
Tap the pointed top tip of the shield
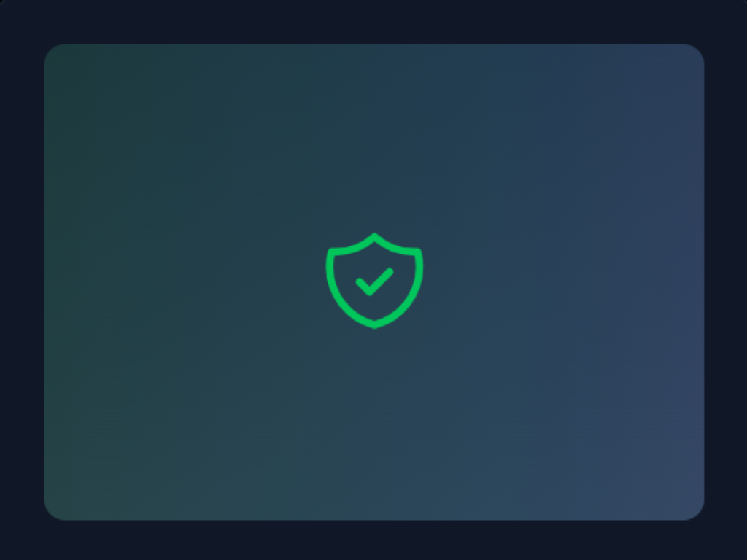point(374,236)
